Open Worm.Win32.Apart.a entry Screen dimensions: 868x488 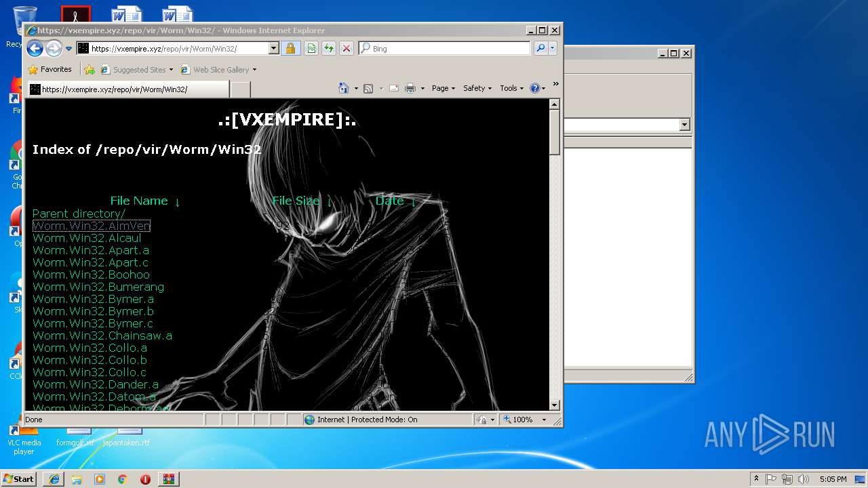[91, 250]
